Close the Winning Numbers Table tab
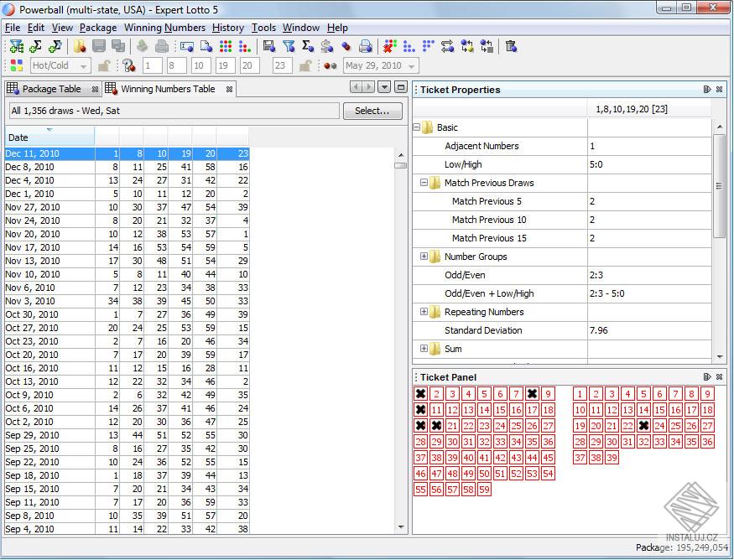Image resolution: width=734 pixels, height=560 pixels. [x=229, y=89]
